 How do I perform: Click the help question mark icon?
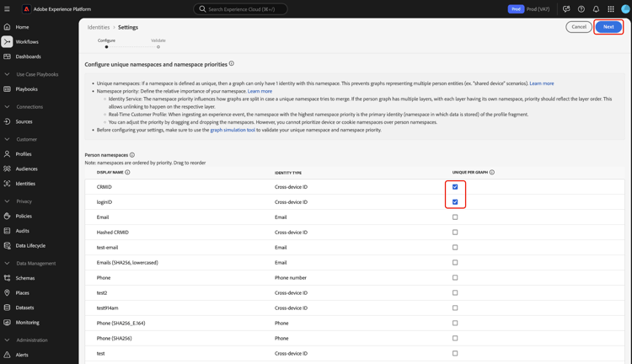point(581,9)
